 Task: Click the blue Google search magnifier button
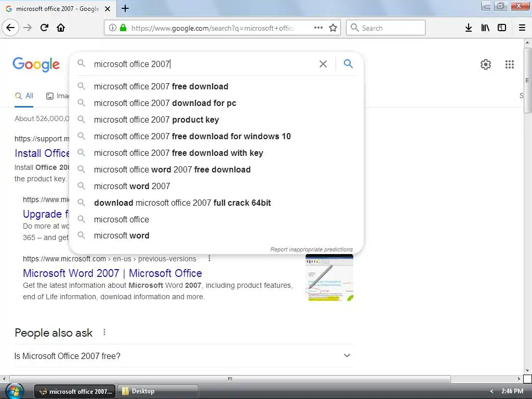348,63
